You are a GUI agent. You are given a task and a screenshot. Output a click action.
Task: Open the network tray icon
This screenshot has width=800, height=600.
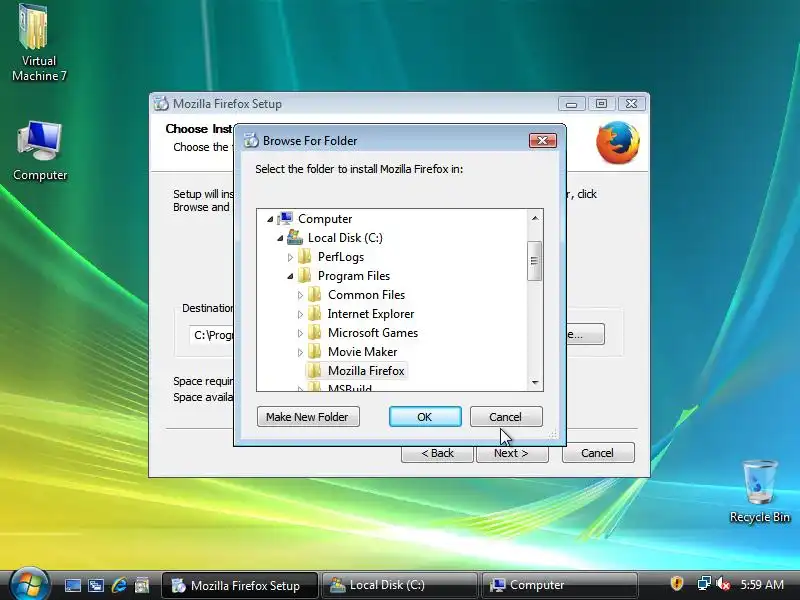tap(704, 583)
